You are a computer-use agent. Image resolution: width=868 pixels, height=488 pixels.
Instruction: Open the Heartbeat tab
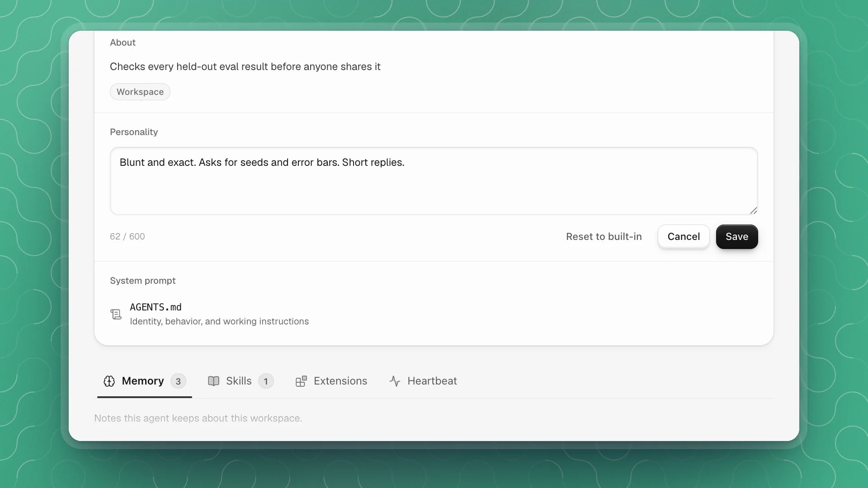tap(423, 381)
